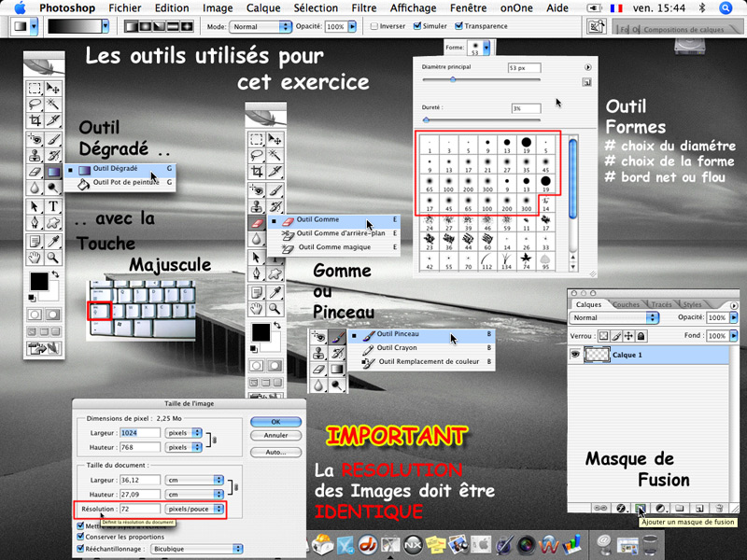The height and width of the screenshot is (560, 747).
Task: Select the diamond gradient style button
Action: (x=186, y=27)
